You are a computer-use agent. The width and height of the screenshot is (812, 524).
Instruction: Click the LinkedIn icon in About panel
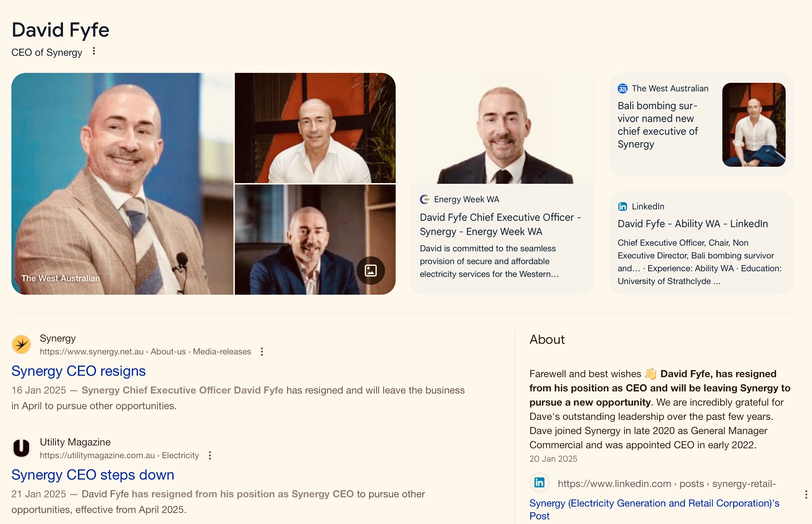539,482
